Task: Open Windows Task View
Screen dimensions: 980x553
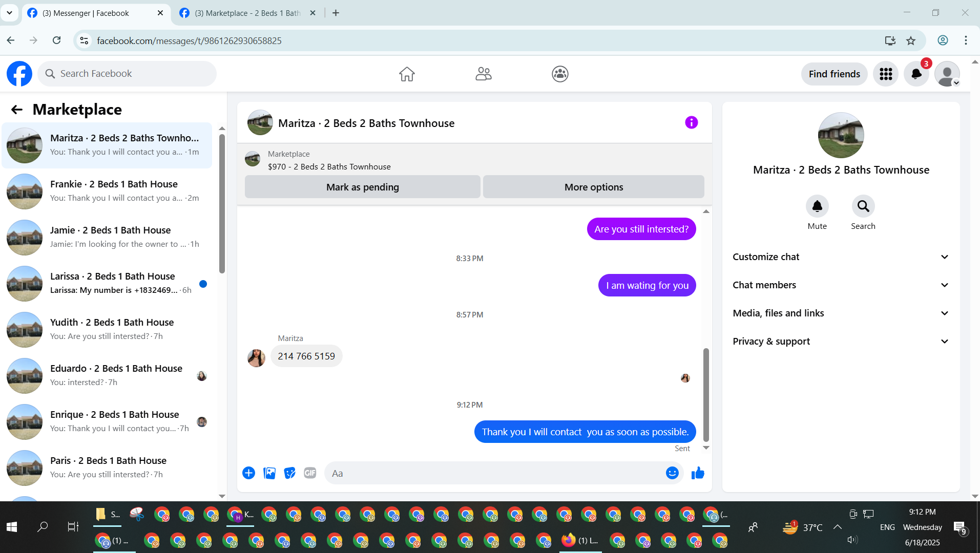Action: click(x=73, y=527)
